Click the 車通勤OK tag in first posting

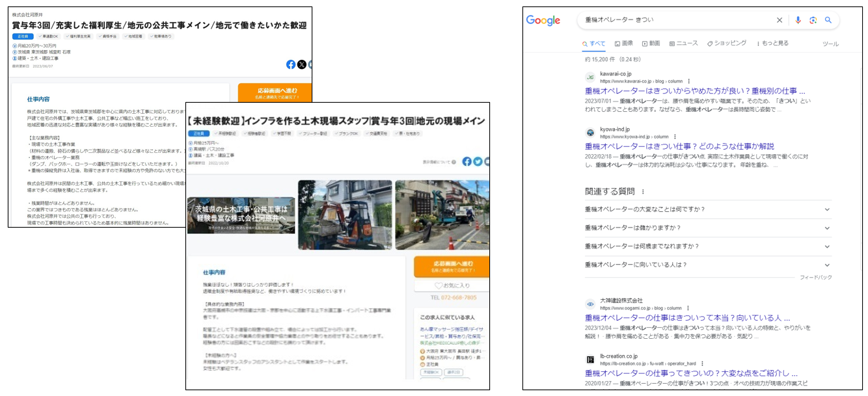click(x=47, y=37)
